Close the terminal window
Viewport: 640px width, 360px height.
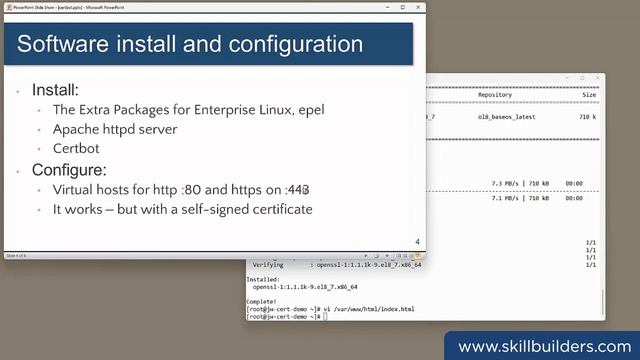point(597,78)
